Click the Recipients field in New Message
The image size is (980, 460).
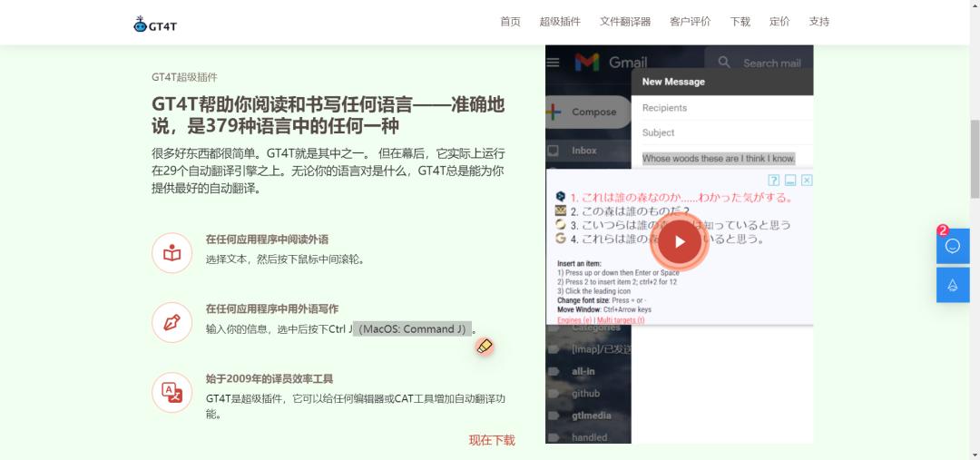pyautogui.click(x=722, y=107)
